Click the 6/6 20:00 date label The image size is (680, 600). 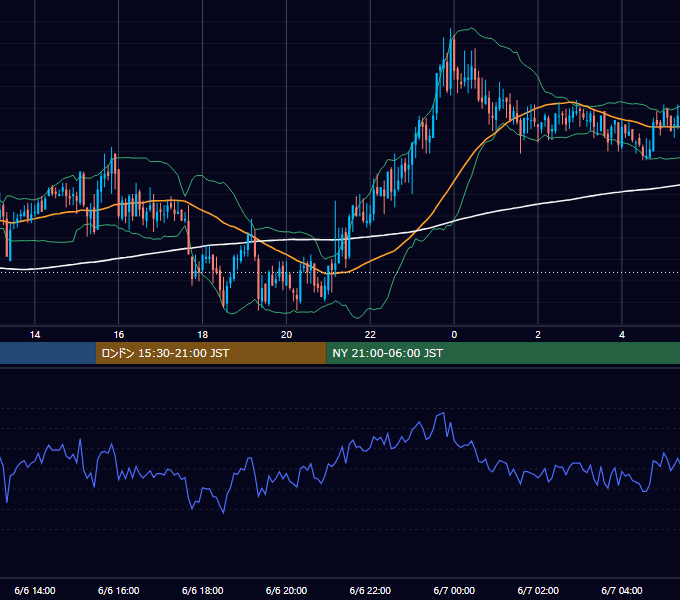coord(286,590)
